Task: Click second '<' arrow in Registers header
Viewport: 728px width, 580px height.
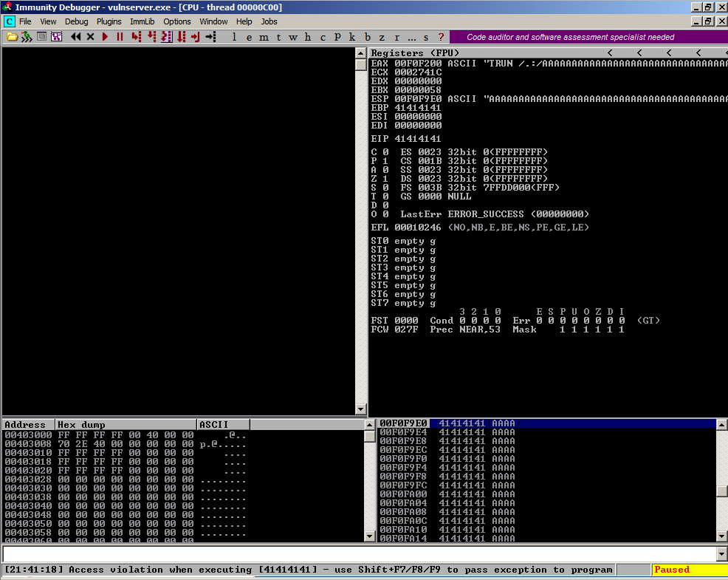Action: [x=639, y=53]
